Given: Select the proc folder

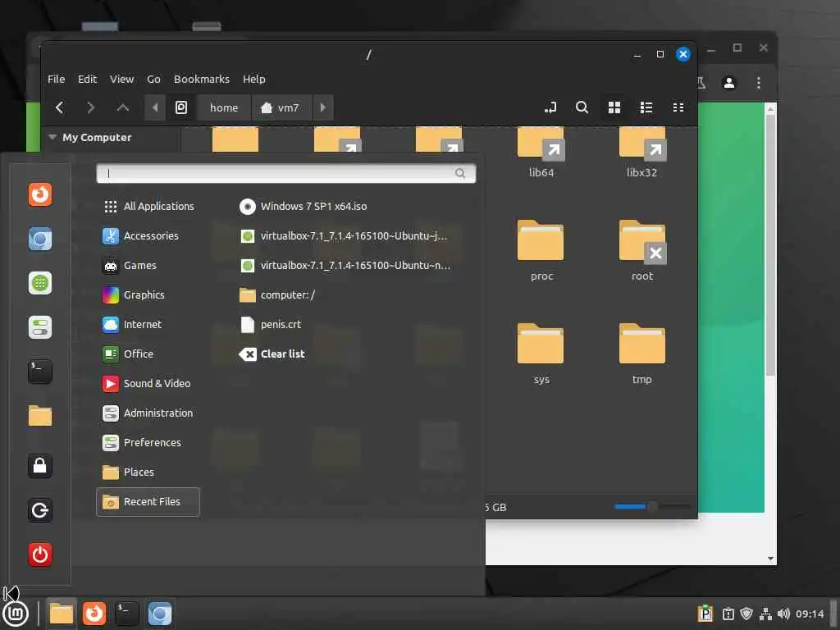Looking at the screenshot, I should click(x=541, y=249).
